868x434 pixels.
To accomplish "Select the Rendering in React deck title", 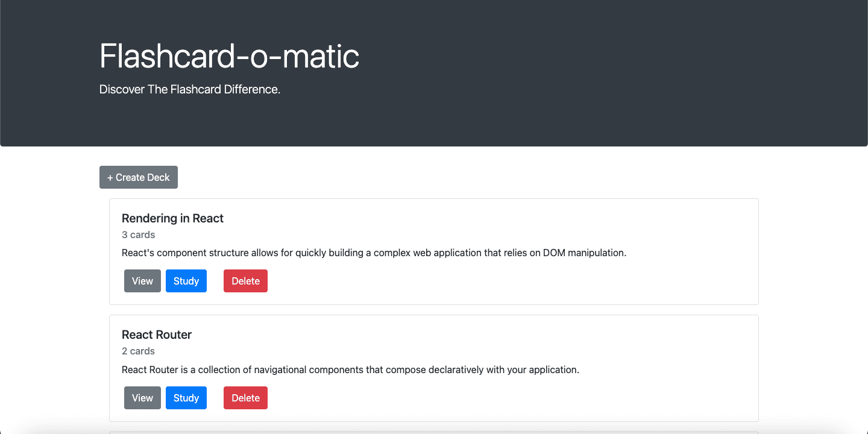I will (172, 218).
